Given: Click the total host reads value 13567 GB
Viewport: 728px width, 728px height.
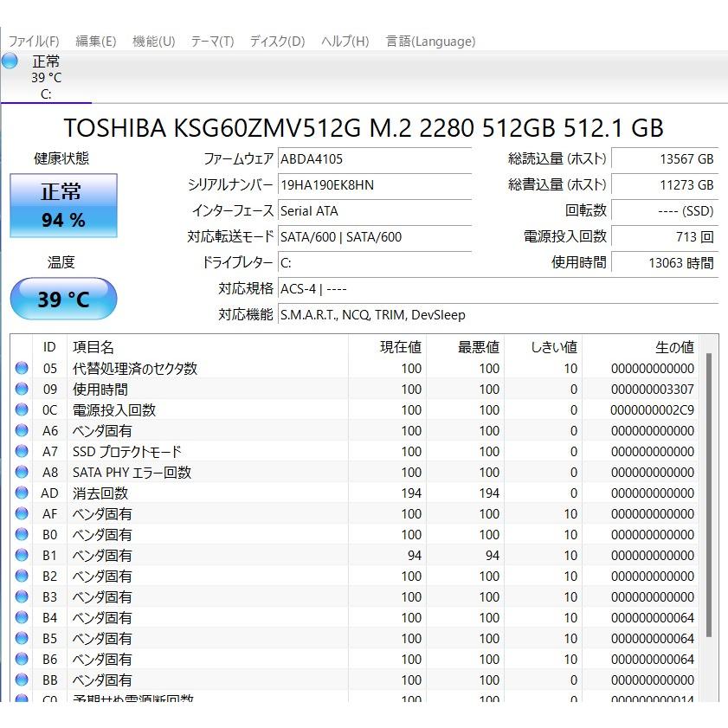Looking at the screenshot, I should pyautogui.click(x=665, y=159).
